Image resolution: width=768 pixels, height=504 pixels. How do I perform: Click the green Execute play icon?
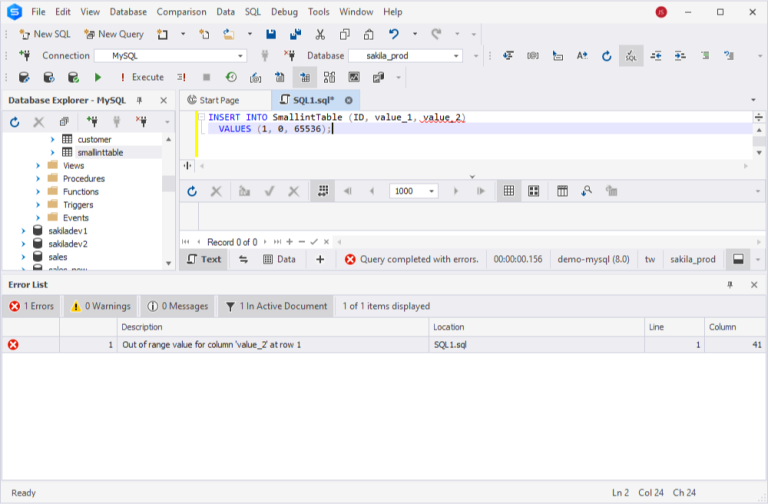[98, 77]
